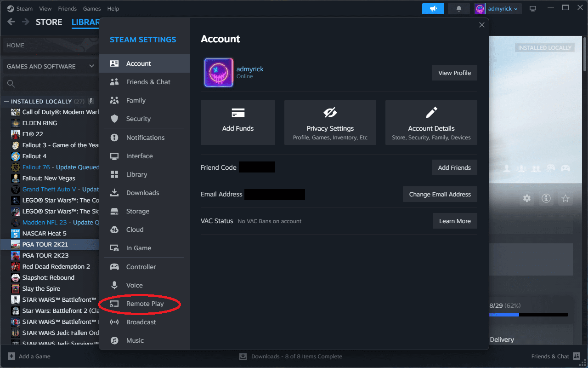Image resolution: width=588 pixels, height=368 pixels.
Task: Select ELDEN RING in the library list
Action: point(40,123)
